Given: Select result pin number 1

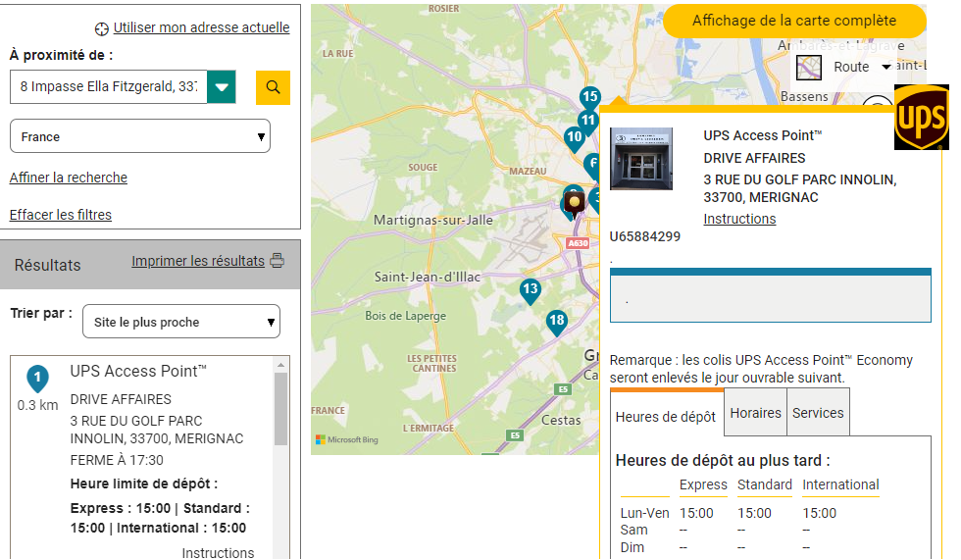Looking at the screenshot, I should coord(37,379).
